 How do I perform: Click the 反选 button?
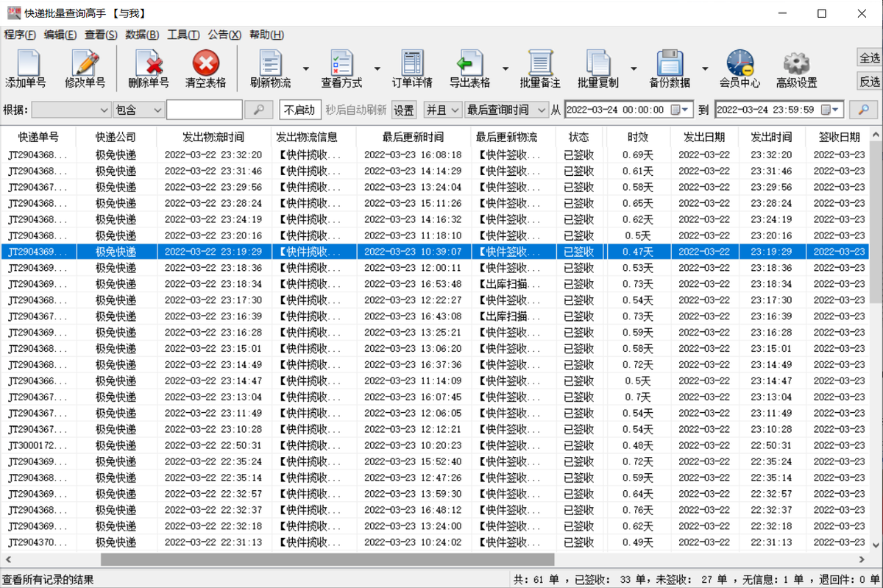[870, 81]
